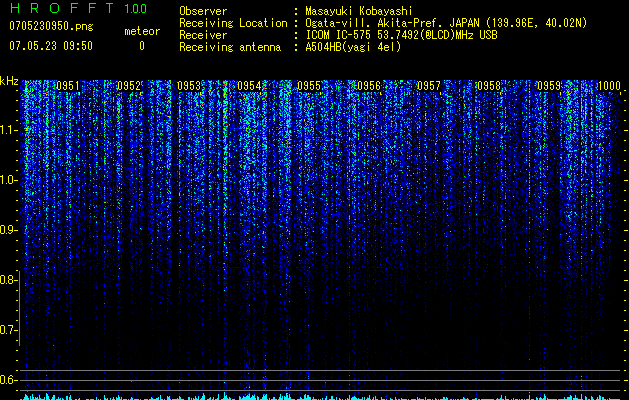Viewport: 629px width, 400px height.
Task: Click the 0.7 kHz axis label
Action: click(x=8, y=330)
